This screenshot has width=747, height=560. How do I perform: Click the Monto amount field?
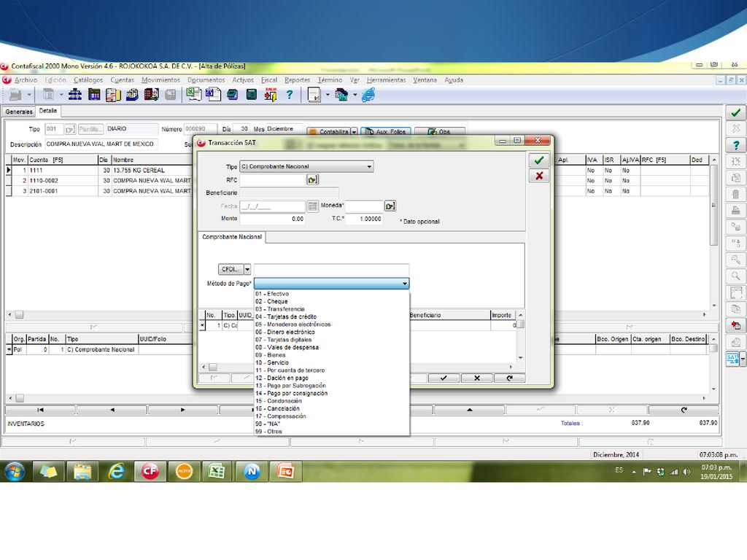tap(273, 219)
